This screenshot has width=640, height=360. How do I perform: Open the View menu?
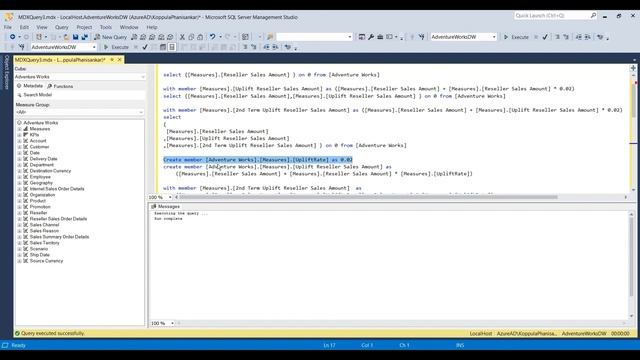(x=42, y=27)
